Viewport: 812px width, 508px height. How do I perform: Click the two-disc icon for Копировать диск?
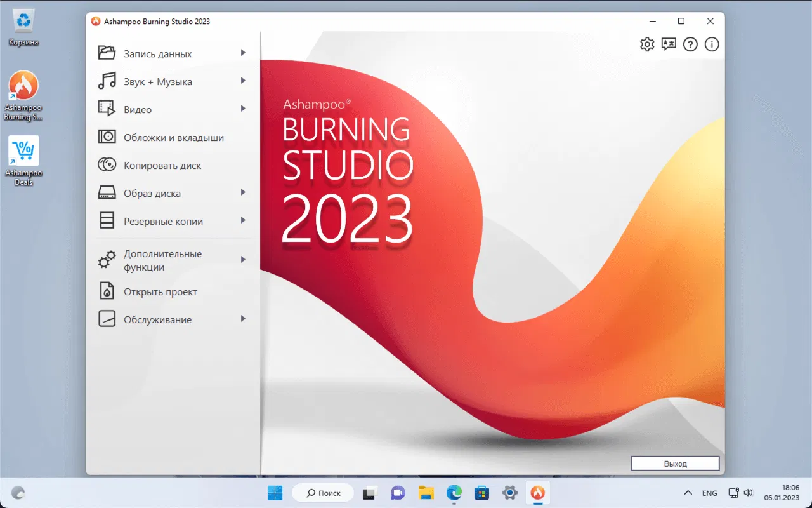tap(107, 164)
